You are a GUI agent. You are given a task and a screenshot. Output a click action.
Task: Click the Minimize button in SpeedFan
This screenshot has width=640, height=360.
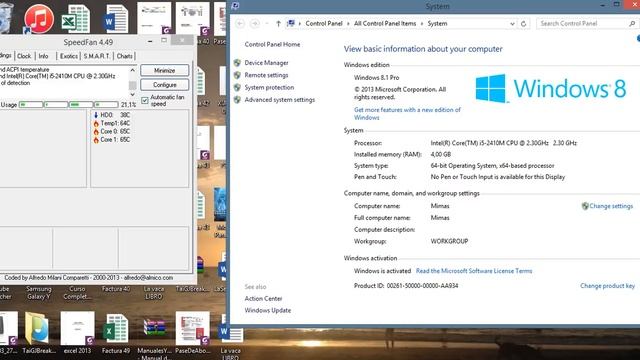164,70
